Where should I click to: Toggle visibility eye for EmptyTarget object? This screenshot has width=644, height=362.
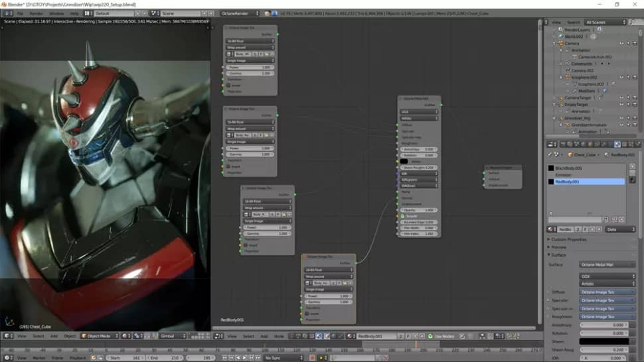(x=621, y=104)
